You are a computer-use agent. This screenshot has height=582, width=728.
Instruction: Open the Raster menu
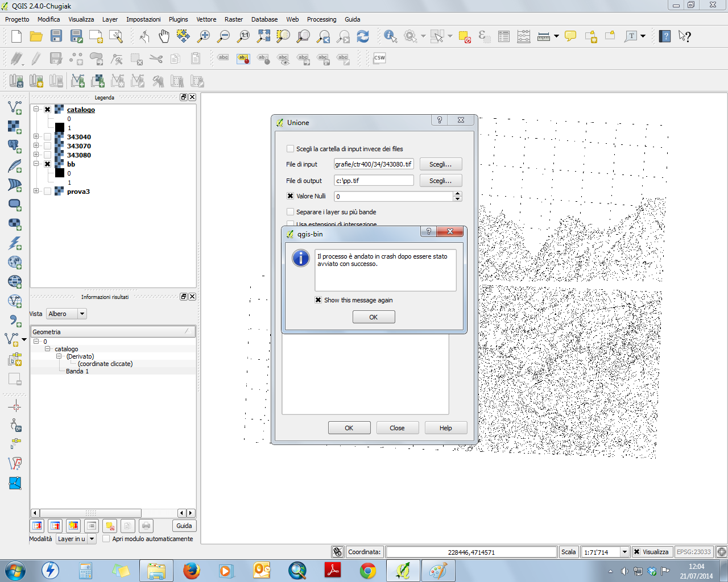click(x=233, y=19)
